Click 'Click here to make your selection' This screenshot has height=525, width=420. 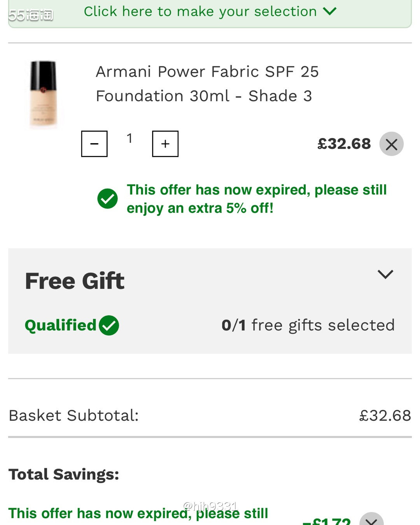coord(200,11)
